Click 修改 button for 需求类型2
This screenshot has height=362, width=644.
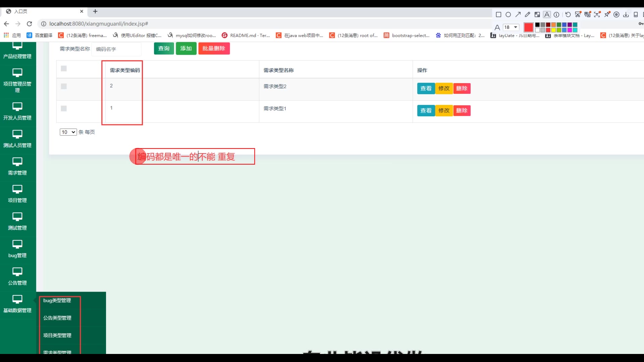point(444,88)
